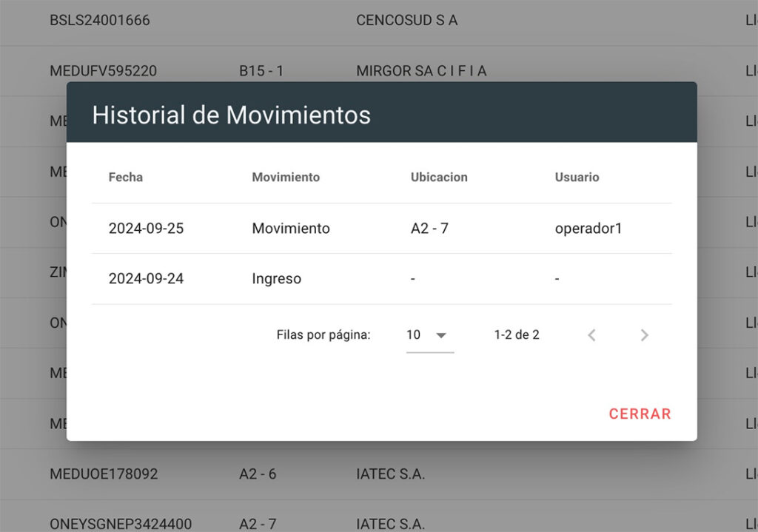
Task: Click operador1 user cell
Action: 588,229
